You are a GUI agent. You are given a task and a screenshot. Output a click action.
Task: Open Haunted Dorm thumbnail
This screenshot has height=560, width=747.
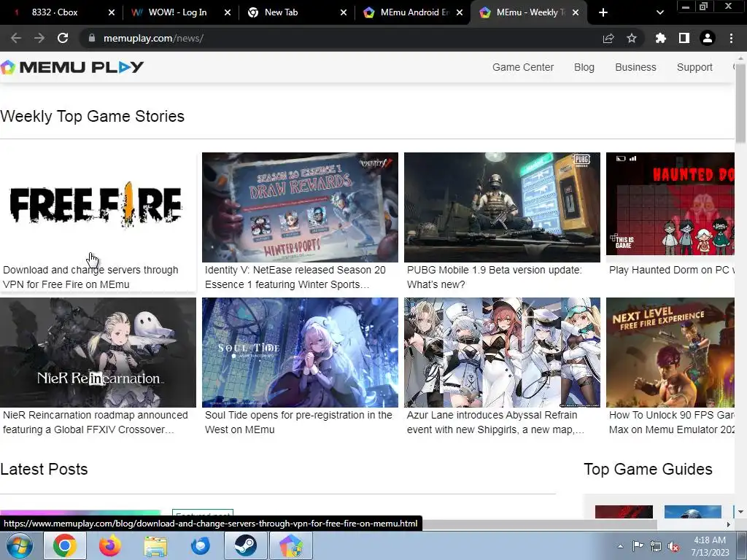(670, 204)
